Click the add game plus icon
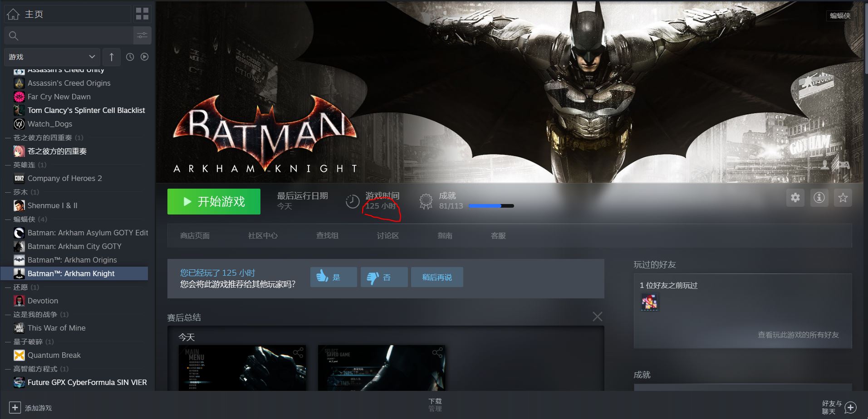868x419 pixels. click(x=15, y=407)
